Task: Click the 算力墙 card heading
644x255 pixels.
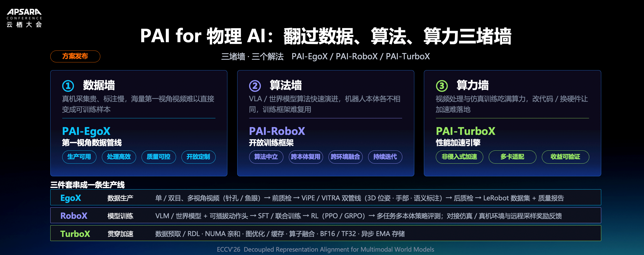Action: pos(473,85)
